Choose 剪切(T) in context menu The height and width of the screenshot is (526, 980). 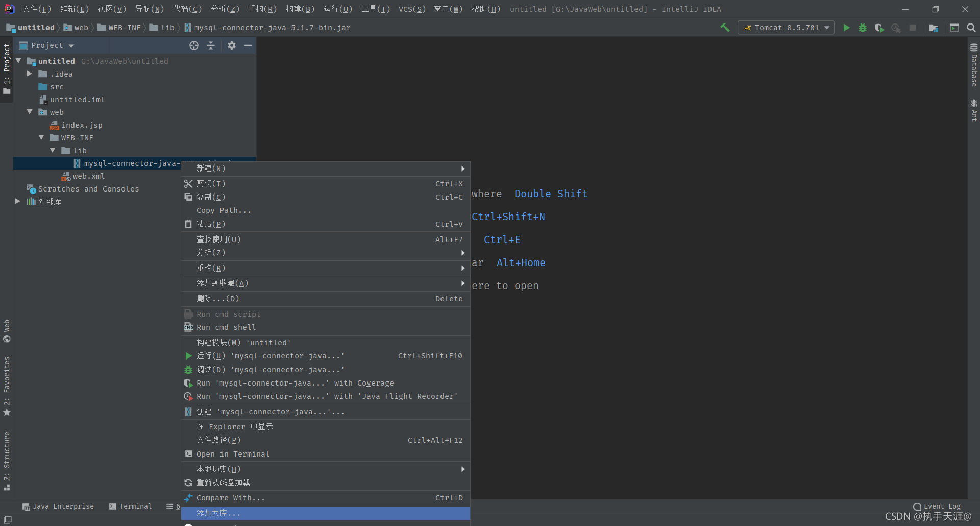[326, 184]
